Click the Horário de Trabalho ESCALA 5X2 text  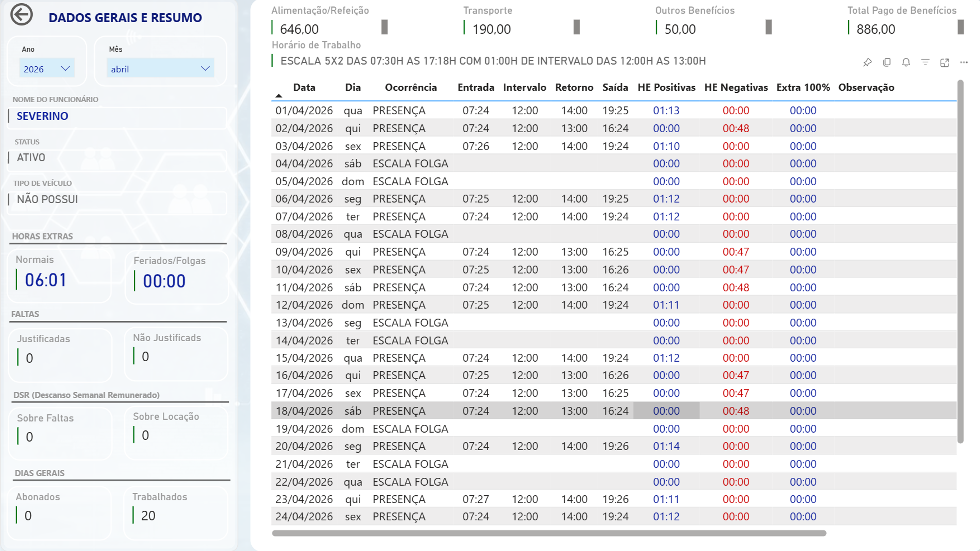coord(493,61)
